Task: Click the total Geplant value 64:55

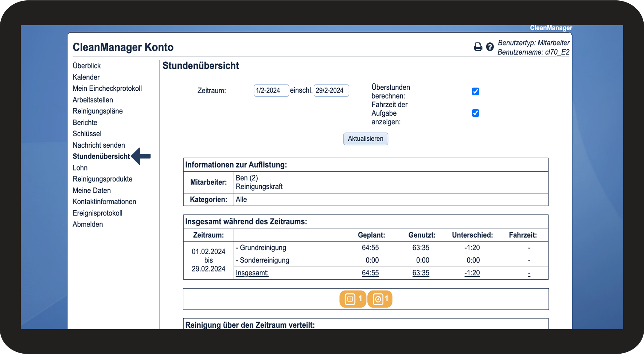Action: (x=370, y=273)
